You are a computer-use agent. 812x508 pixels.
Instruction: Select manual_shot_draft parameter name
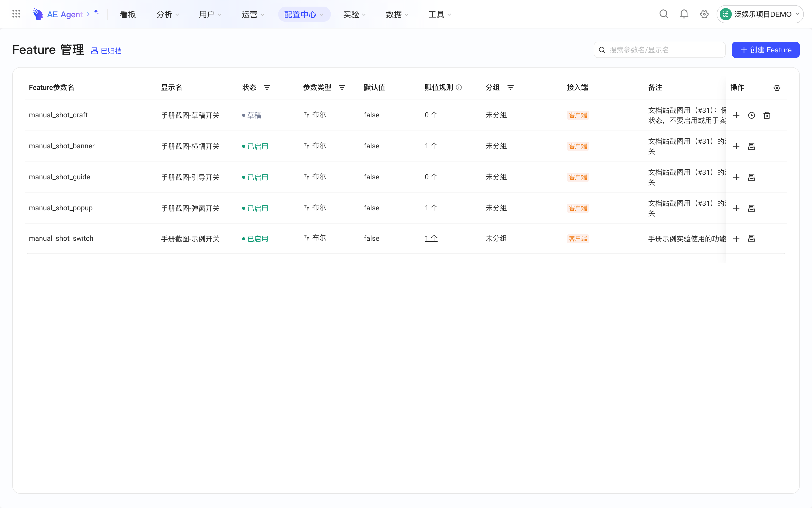pyautogui.click(x=58, y=115)
